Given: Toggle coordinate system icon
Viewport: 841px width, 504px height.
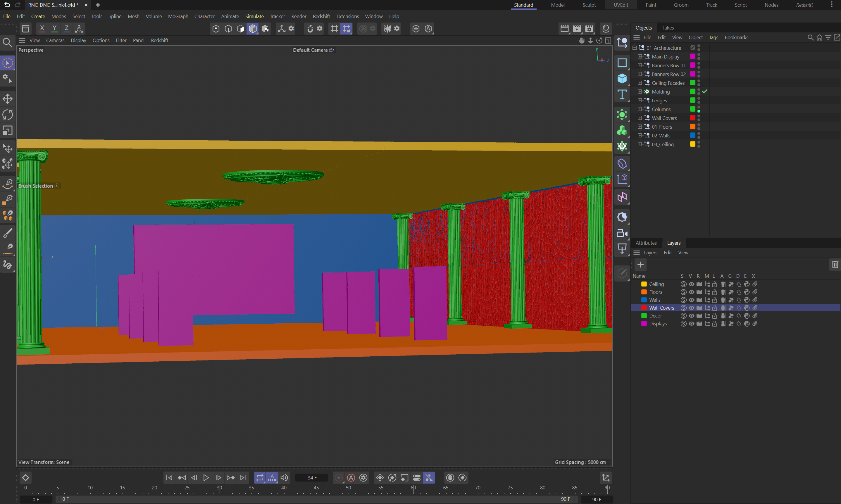Looking at the screenshot, I should click(x=79, y=29).
